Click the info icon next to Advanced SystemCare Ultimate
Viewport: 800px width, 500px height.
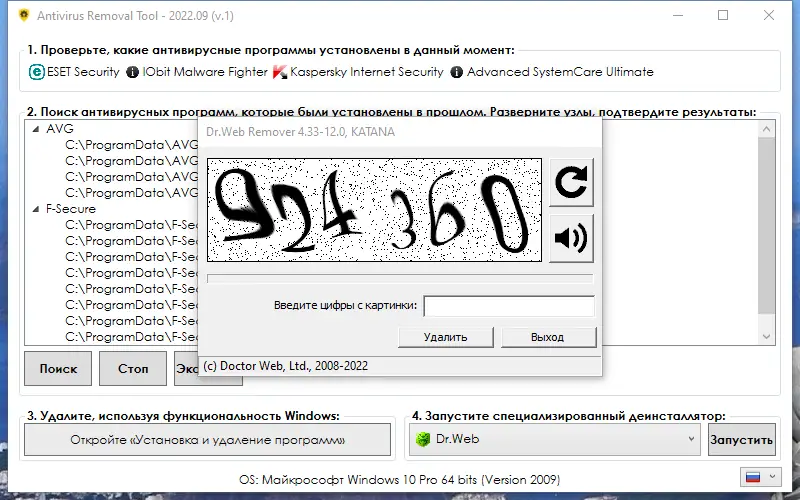pos(457,72)
